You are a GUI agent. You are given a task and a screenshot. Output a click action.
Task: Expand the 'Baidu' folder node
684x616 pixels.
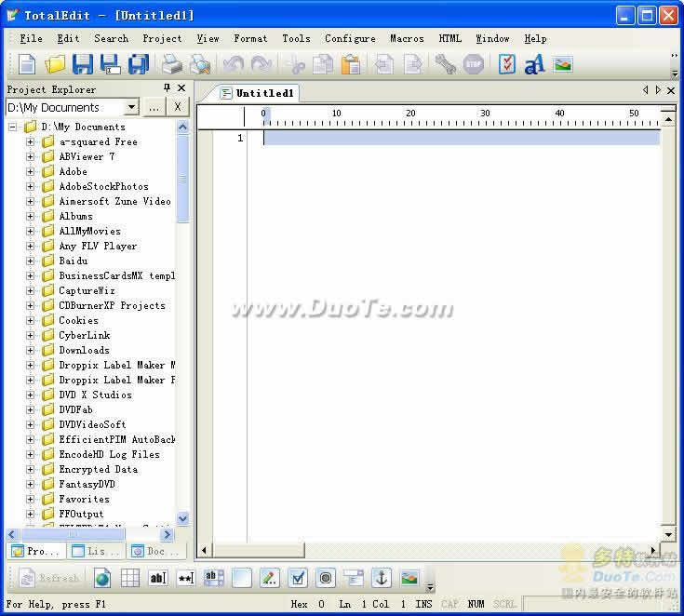pyautogui.click(x=30, y=261)
